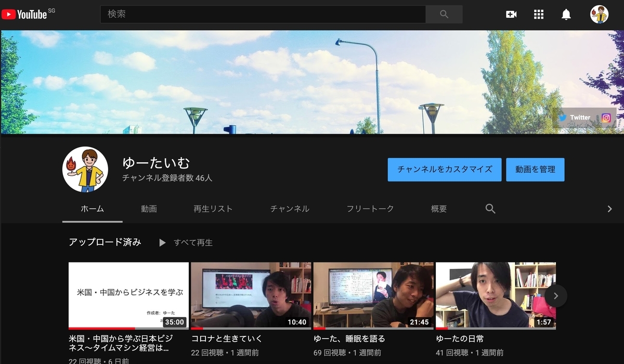Click video title コロナと生きていく
The image size is (624, 364).
pyautogui.click(x=227, y=339)
